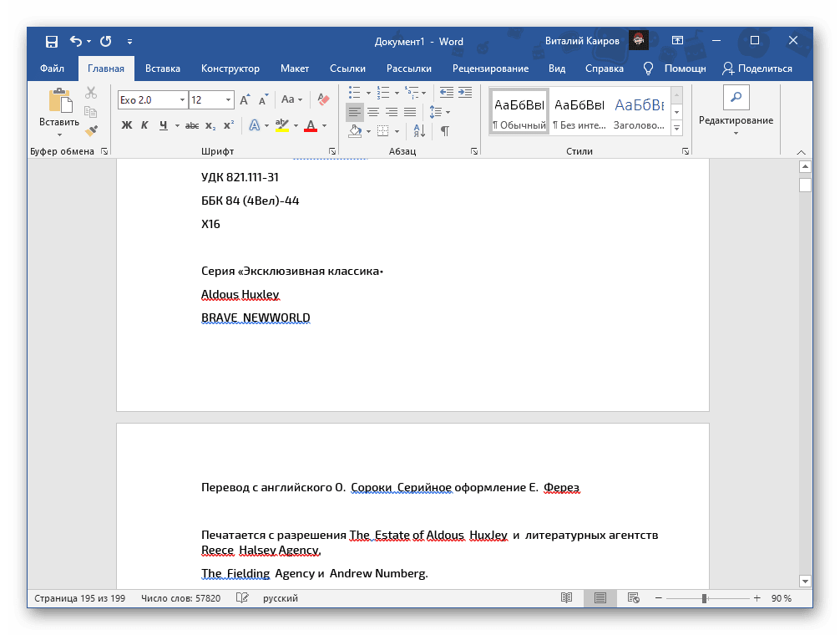Toggle superscript x² formatting
The width and height of the screenshot is (840, 635).
tap(229, 125)
